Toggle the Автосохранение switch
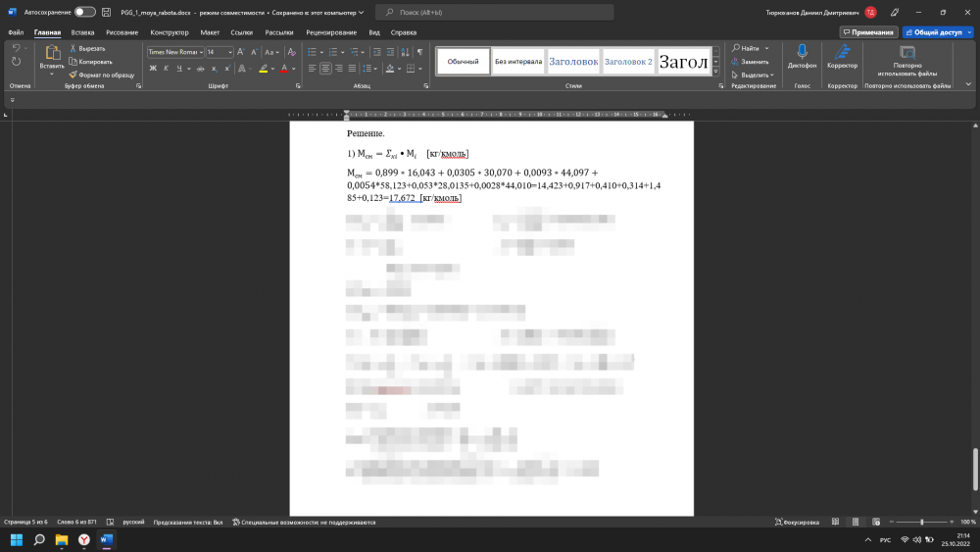This screenshot has height=552, width=980. pos(85,12)
